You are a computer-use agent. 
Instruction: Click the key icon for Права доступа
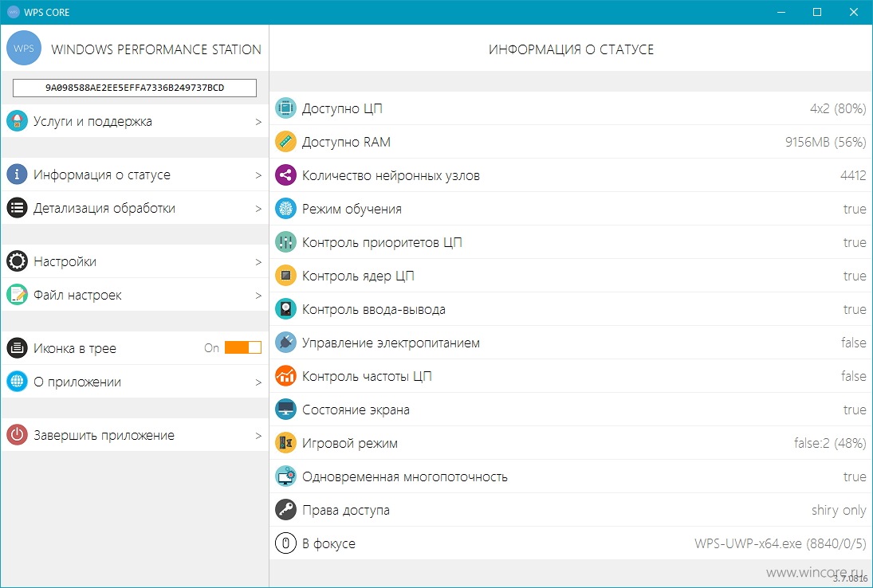(x=285, y=510)
